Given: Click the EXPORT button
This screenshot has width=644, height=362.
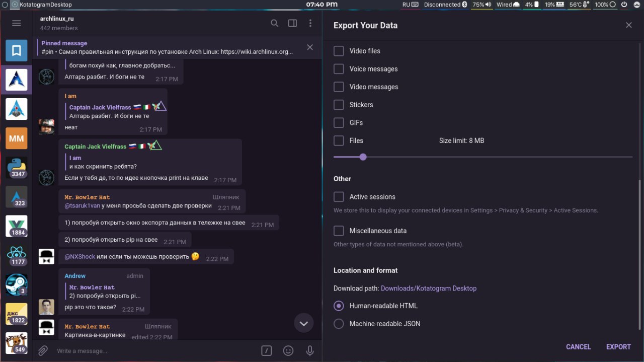Looking at the screenshot, I should [x=618, y=347].
